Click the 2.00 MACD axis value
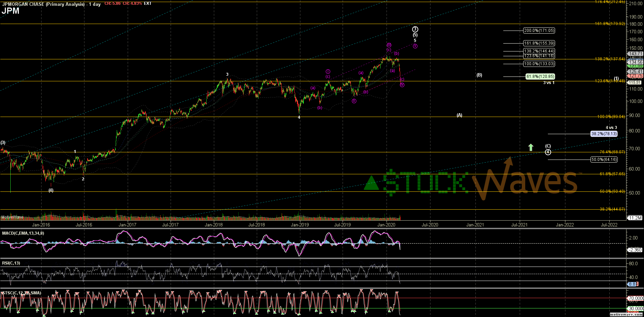Screen dimensions: 644x317 click(634, 238)
